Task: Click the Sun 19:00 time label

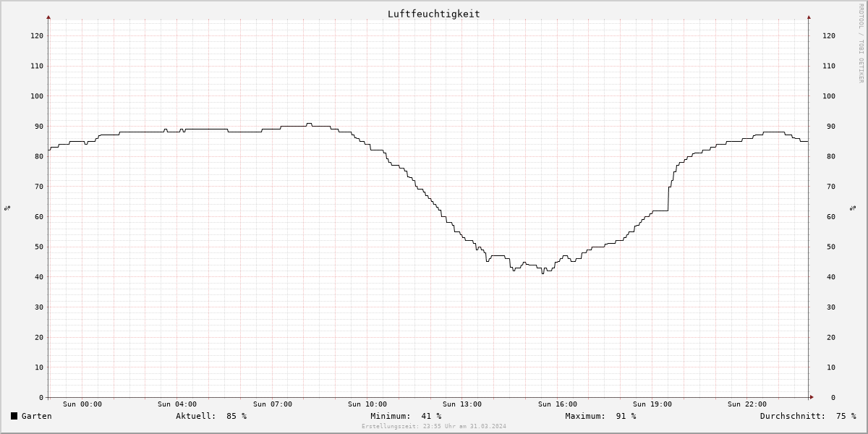Action: pyautogui.click(x=652, y=404)
